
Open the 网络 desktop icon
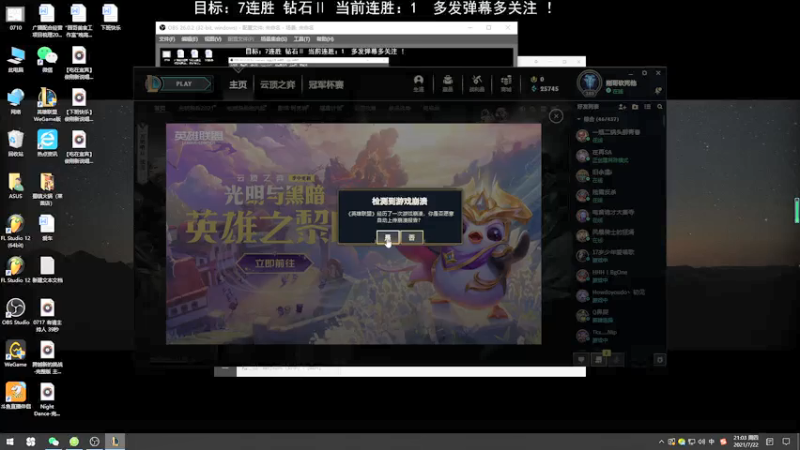(x=15, y=102)
